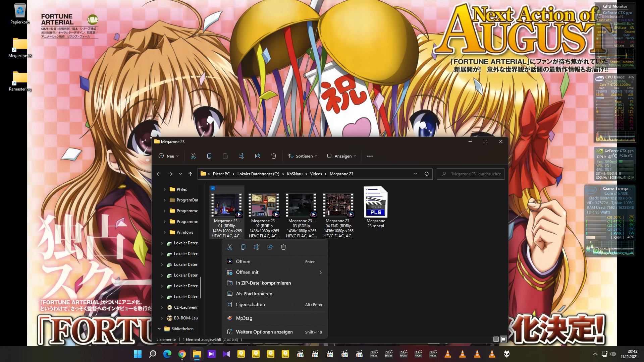The height and width of the screenshot is (362, 644).
Task: Open the Neu dropdown menu
Action: pyautogui.click(x=168, y=156)
